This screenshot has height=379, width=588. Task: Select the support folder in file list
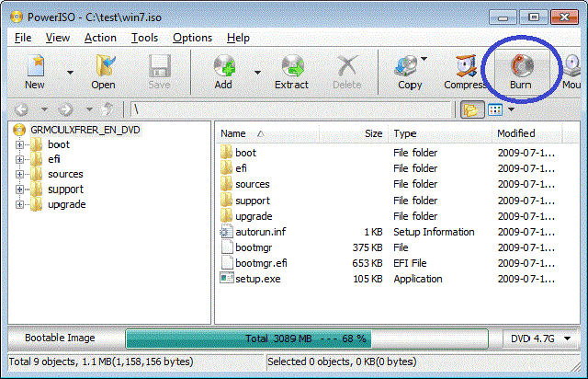[x=252, y=201]
